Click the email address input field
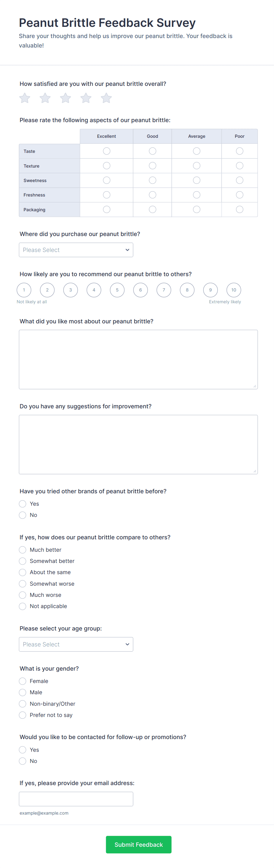274x868 pixels. point(76,799)
